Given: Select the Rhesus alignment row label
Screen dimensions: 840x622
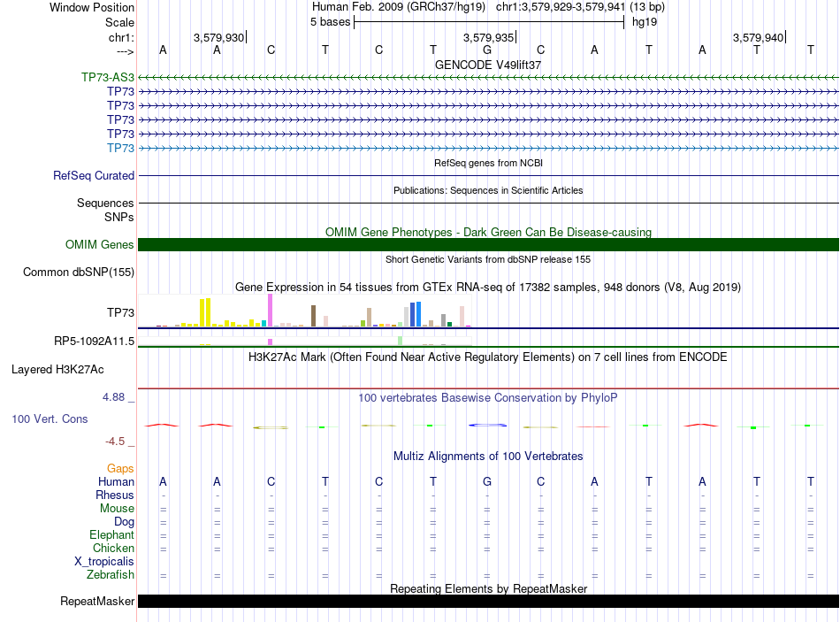Looking at the screenshot, I should 115,495.
